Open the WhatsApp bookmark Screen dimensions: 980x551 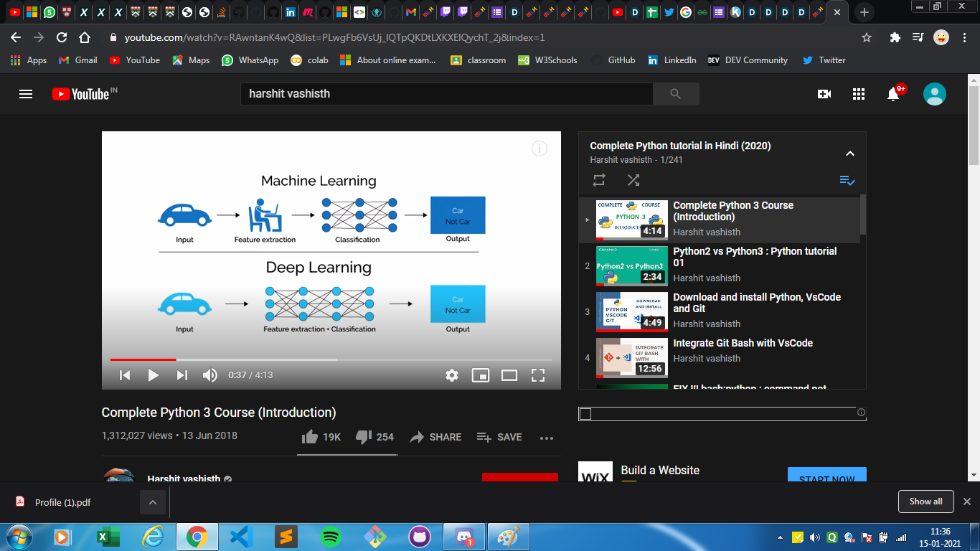point(250,60)
